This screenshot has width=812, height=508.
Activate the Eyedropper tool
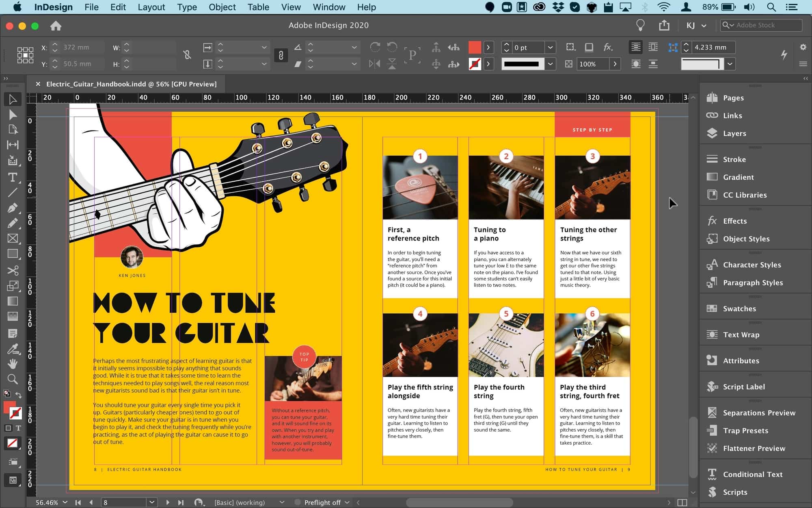tap(13, 349)
